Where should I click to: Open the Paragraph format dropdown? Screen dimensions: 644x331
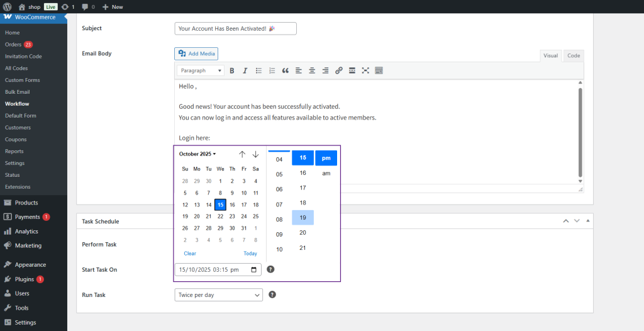201,70
